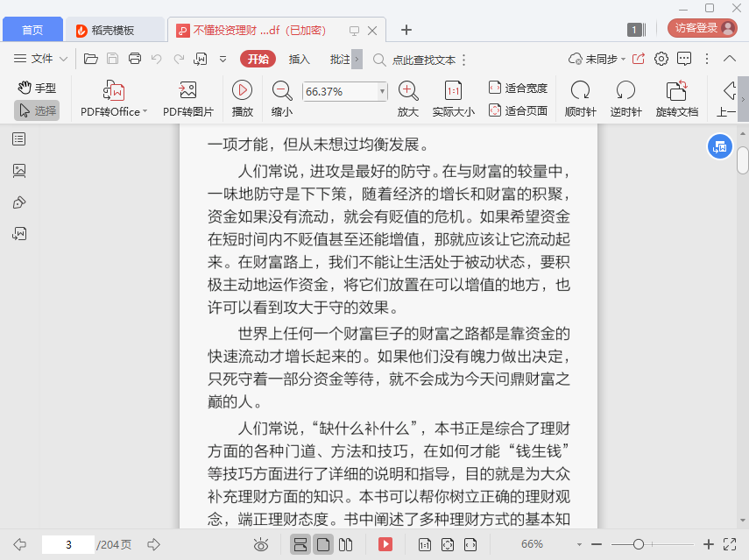This screenshot has width=749, height=560.
Task: Open the 文件 menu dropdown
Action: [x=41, y=59]
